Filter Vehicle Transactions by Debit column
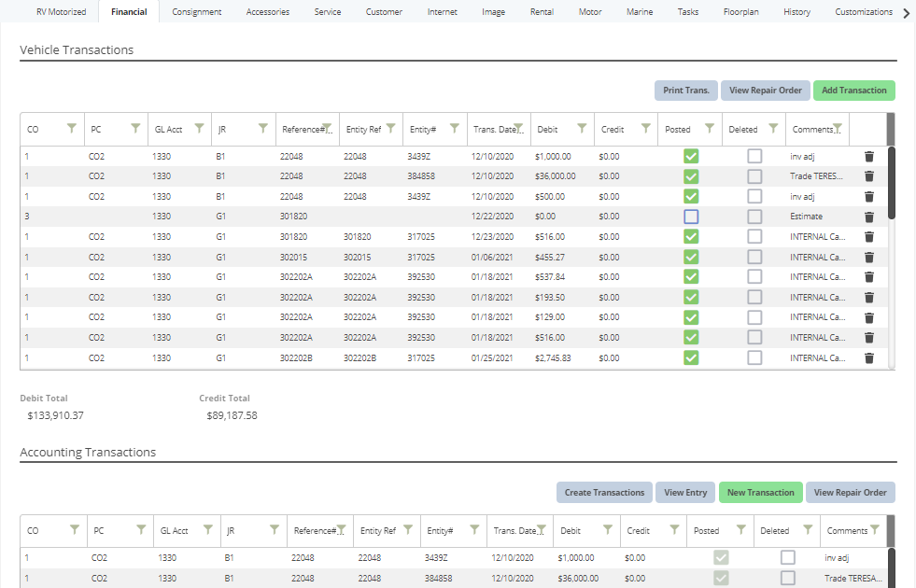916x588 pixels. (x=582, y=129)
